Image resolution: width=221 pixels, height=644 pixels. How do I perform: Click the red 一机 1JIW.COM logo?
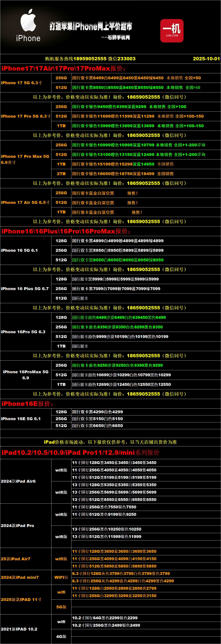tap(172, 30)
